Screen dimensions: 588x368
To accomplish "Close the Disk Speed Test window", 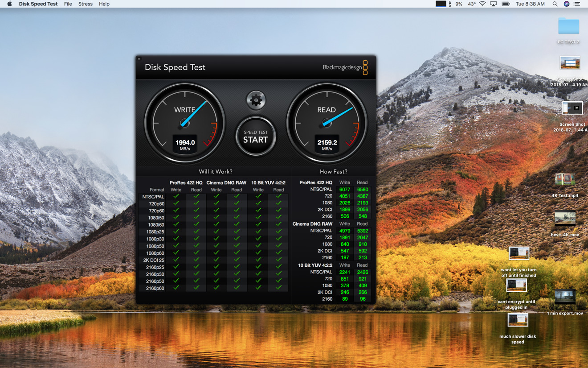I will pyautogui.click(x=139, y=59).
